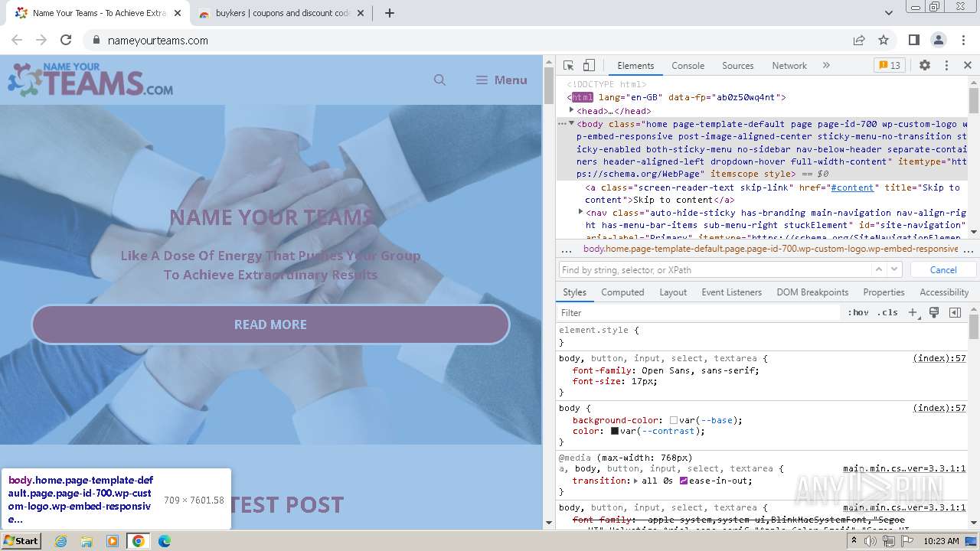980x551 pixels.
Task: Open Internet Explorer from the taskbar
Action: (60, 541)
